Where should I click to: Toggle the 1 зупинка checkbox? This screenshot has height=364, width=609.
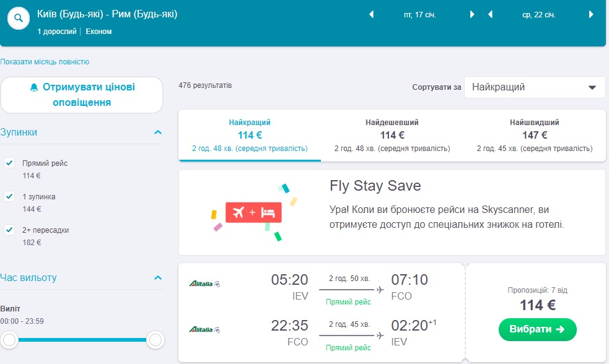pyautogui.click(x=9, y=196)
